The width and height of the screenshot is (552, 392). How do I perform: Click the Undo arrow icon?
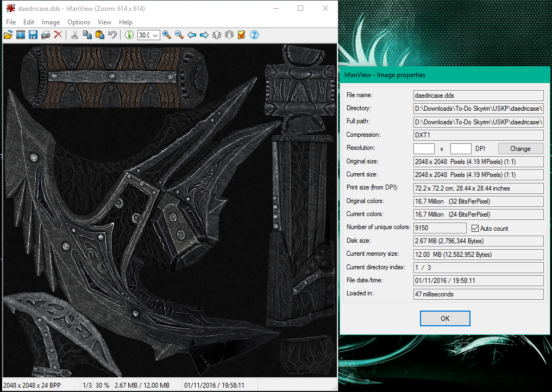(x=112, y=35)
